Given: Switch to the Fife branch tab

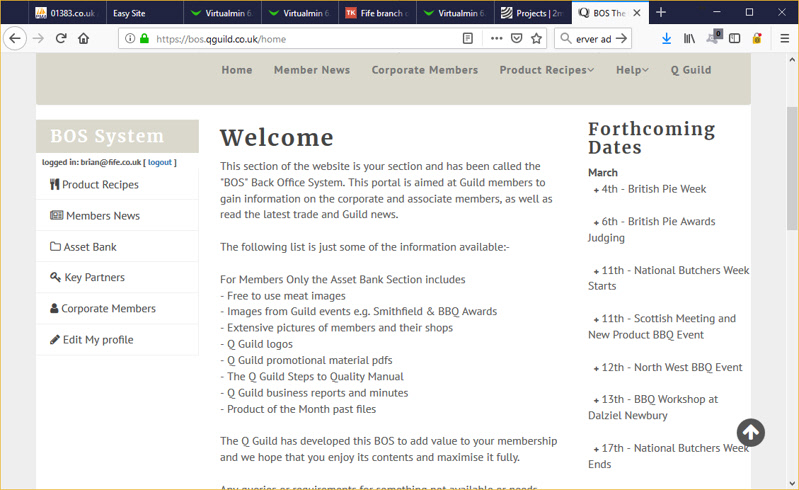Looking at the screenshot, I should point(378,13).
